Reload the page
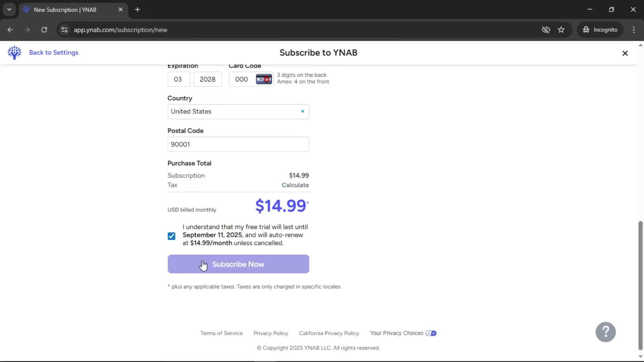Screen dimensions: 644x362 (44, 30)
